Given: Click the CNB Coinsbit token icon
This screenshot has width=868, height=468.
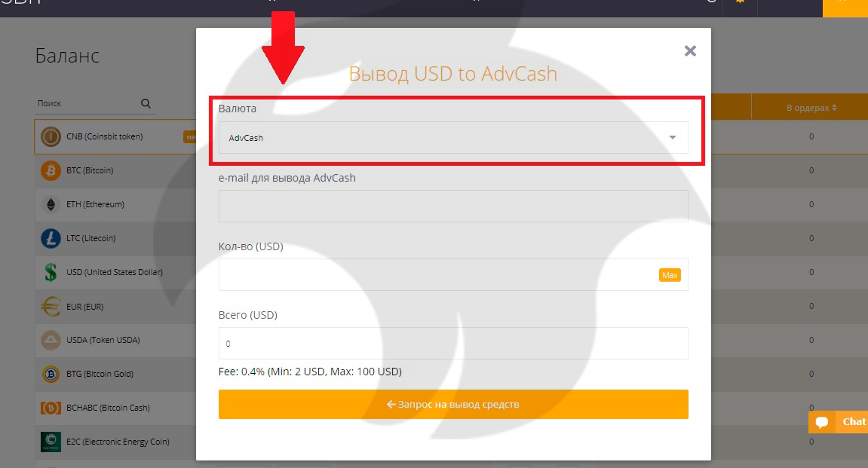Looking at the screenshot, I should [x=51, y=137].
